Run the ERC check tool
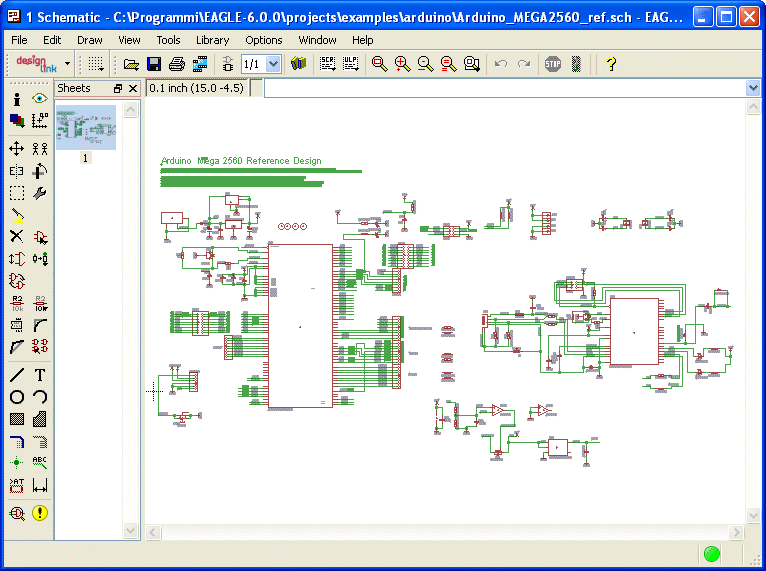766x571 pixels. point(17,513)
